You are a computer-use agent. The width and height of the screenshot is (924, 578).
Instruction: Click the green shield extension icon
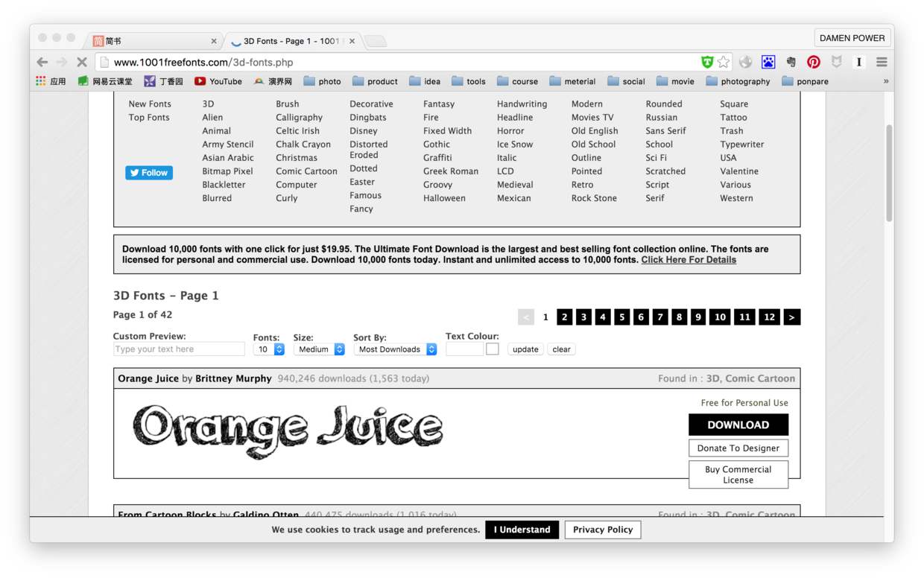707,63
